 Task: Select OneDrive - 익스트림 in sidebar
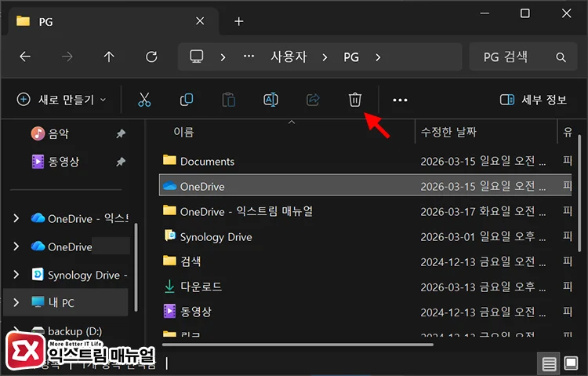point(79,218)
